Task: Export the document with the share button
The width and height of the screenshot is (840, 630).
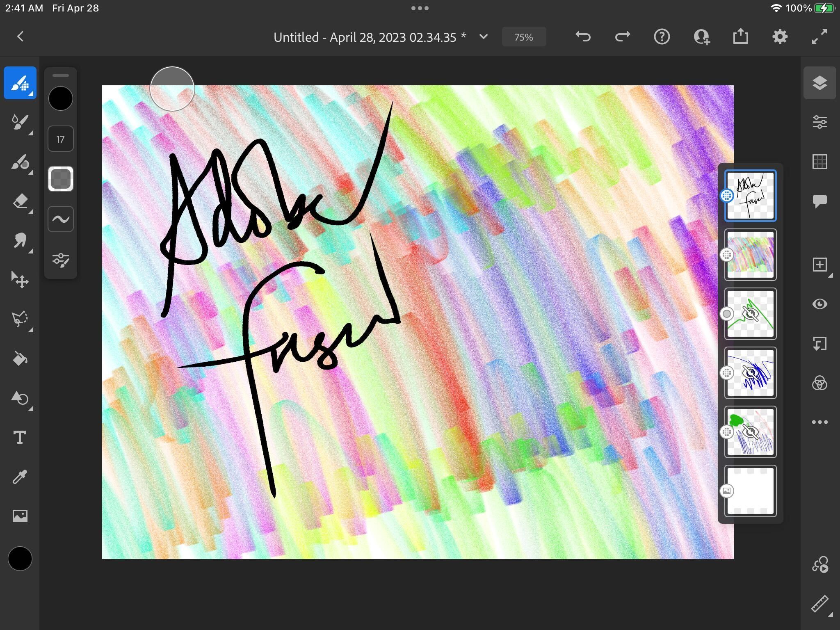Action: point(740,37)
